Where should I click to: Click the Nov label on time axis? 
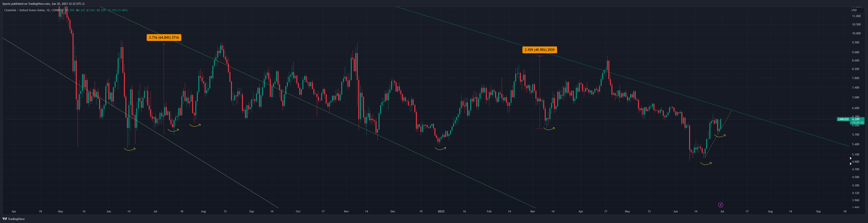coord(346,212)
